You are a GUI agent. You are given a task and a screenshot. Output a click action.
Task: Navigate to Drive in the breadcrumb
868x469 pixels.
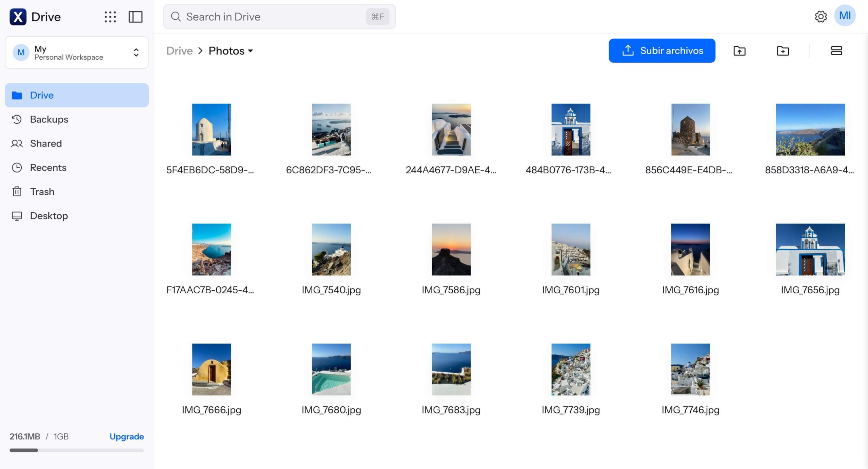pyautogui.click(x=179, y=51)
